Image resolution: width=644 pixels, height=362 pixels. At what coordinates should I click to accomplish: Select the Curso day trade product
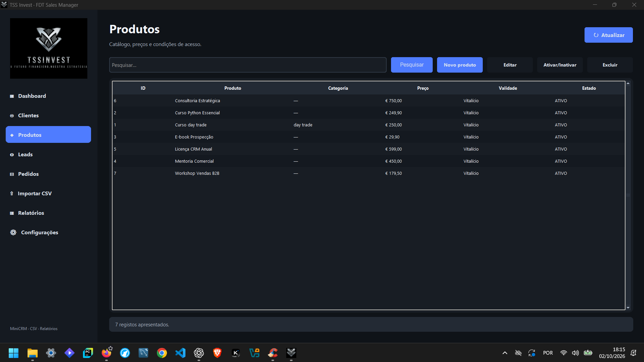tap(369, 125)
